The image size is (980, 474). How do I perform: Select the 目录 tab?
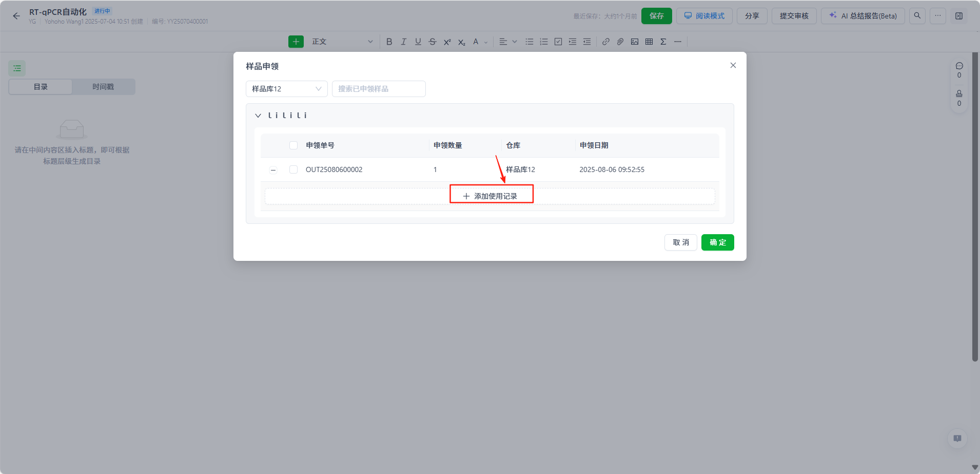point(41,87)
